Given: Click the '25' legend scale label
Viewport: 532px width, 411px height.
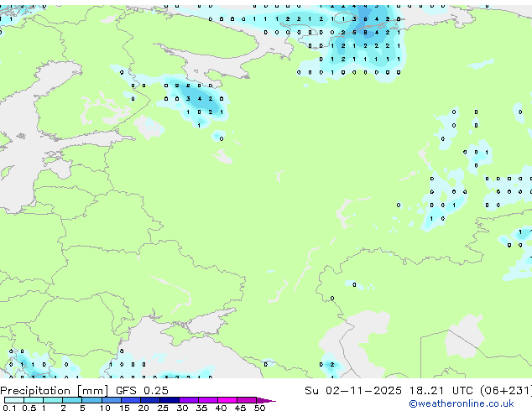Looking at the screenshot, I should pyautogui.click(x=163, y=408).
